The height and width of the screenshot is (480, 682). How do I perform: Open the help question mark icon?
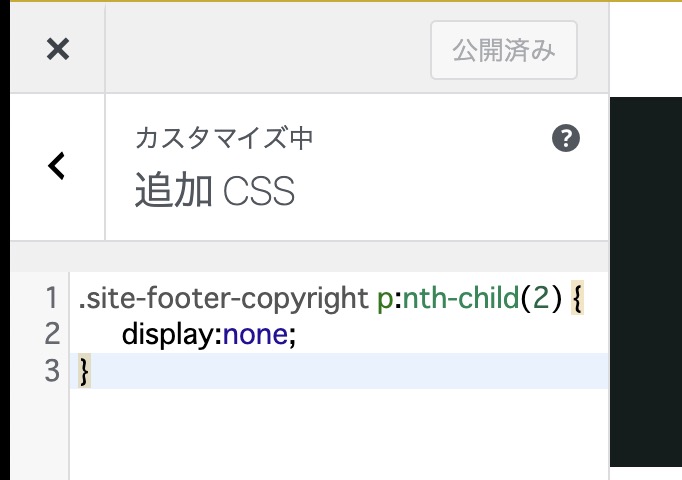coord(565,138)
